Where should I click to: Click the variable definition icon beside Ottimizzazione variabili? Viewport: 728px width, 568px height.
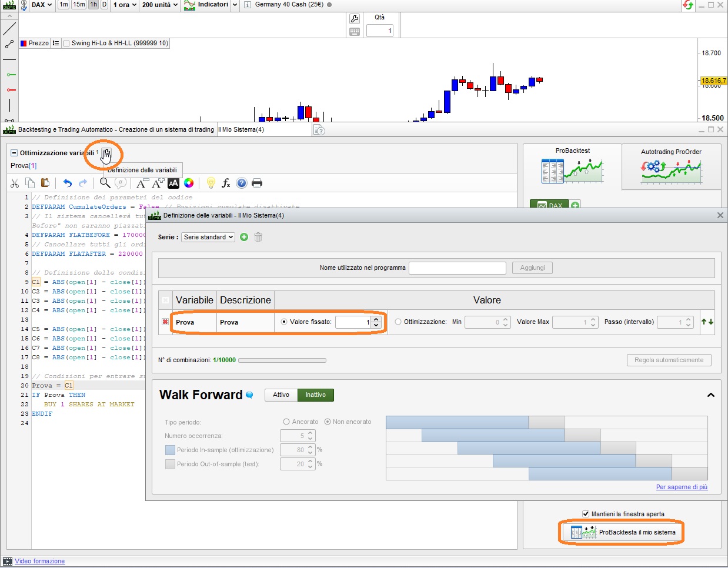(x=106, y=153)
